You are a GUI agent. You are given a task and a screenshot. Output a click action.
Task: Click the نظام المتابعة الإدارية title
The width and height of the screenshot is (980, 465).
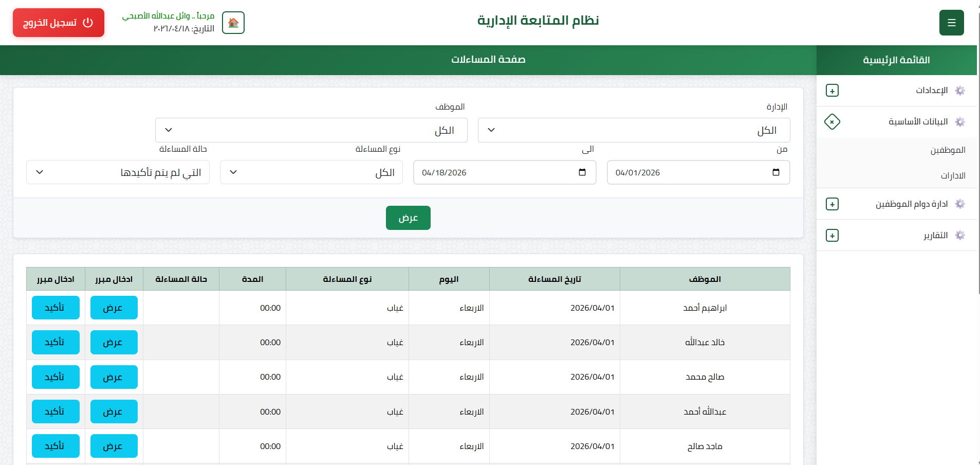tap(538, 21)
